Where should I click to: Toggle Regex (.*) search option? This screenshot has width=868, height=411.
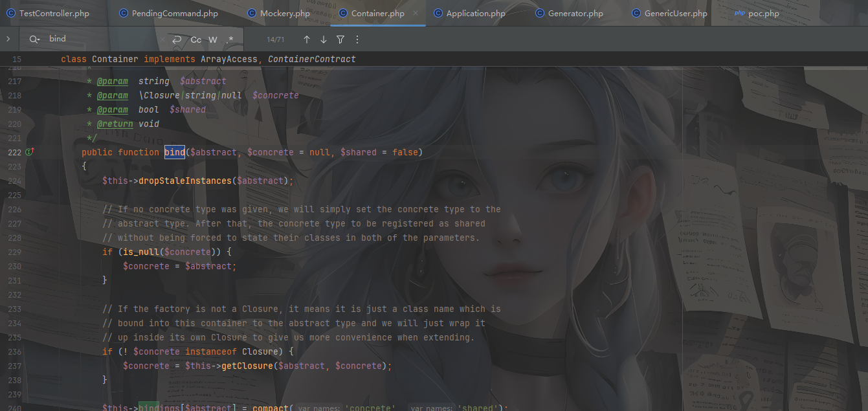coord(230,39)
